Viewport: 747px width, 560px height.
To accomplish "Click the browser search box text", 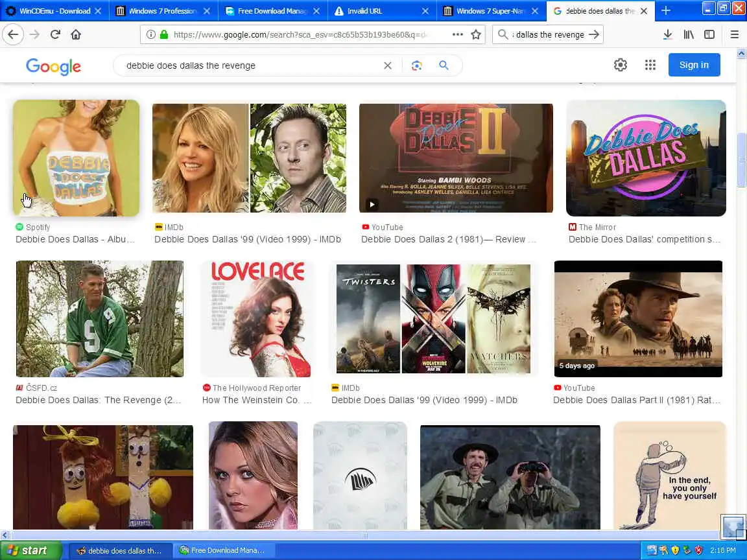I will click(548, 34).
